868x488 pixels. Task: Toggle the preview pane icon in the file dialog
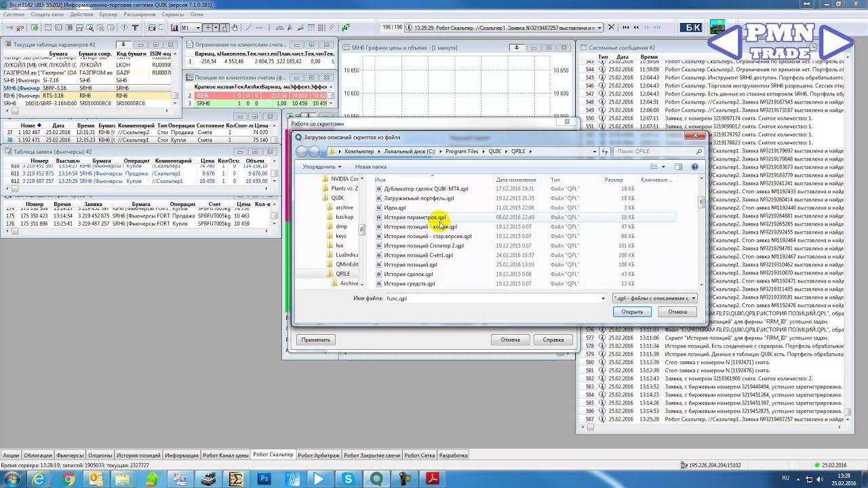point(678,167)
